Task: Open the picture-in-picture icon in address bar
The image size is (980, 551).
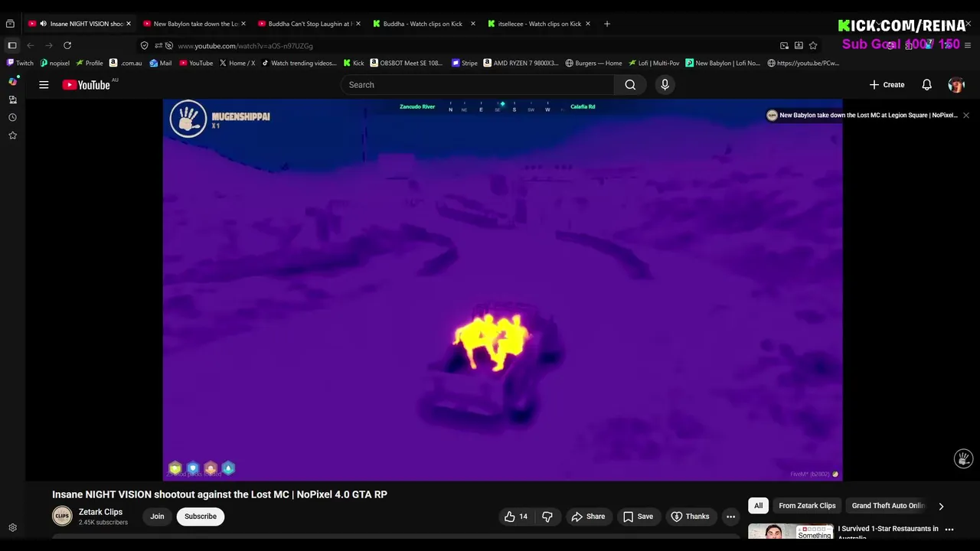Action: point(784,46)
